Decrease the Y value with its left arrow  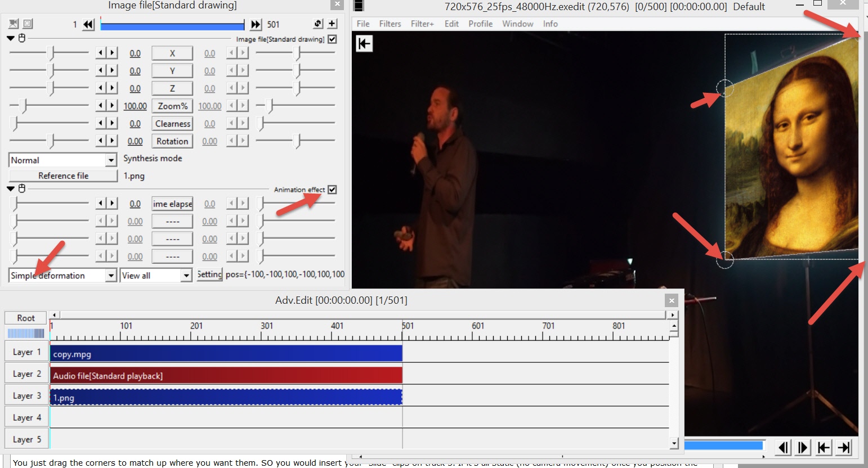(x=101, y=70)
